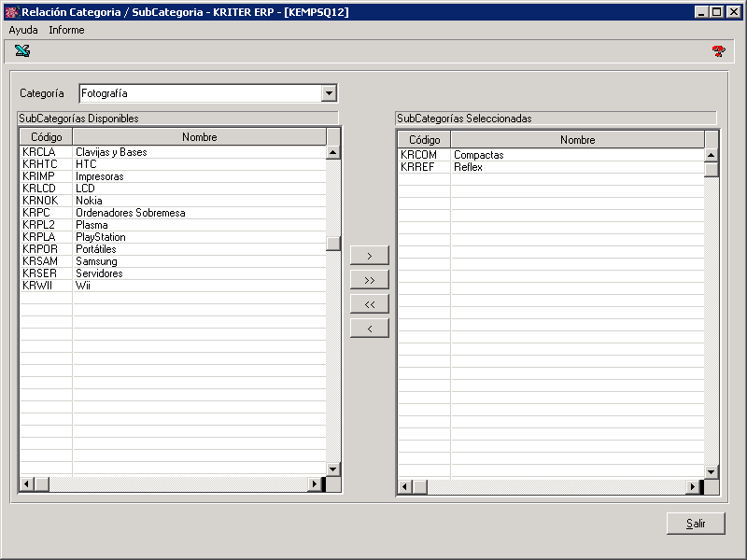Select the Impresoras subcategory row
The width and height of the screenshot is (747, 560).
173,176
